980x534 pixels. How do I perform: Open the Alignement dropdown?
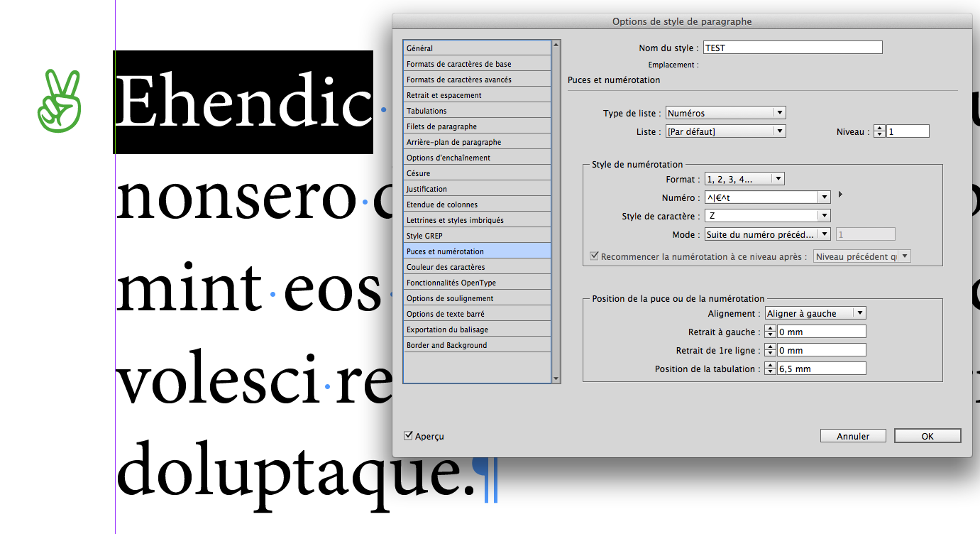tap(815, 313)
